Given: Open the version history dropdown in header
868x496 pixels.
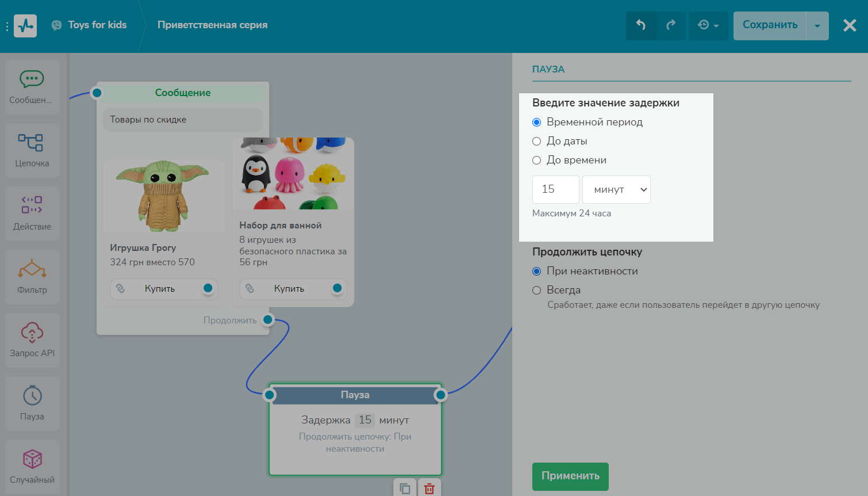Looking at the screenshot, I should pyautogui.click(x=708, y=25).
